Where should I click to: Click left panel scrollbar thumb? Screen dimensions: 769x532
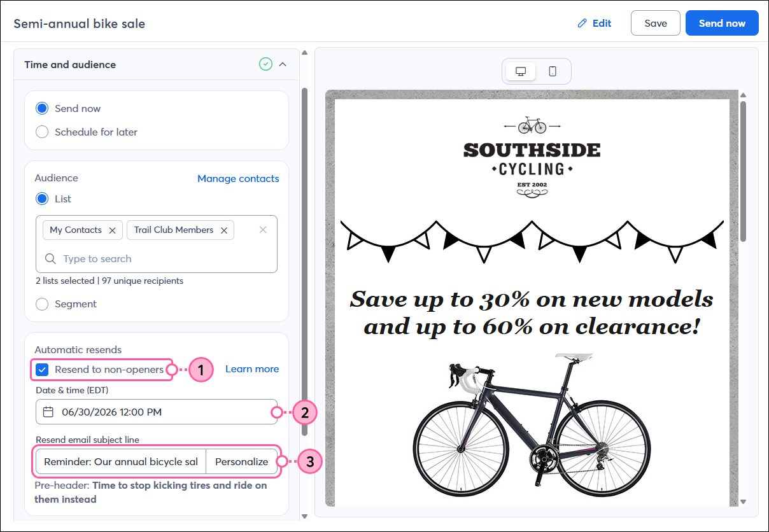pos(304,261)
